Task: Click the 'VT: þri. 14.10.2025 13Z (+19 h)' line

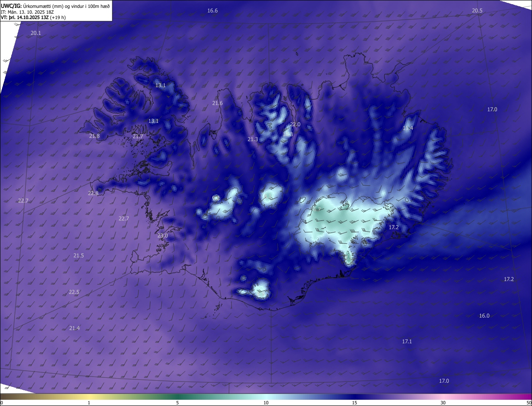Action: [33, 17]
